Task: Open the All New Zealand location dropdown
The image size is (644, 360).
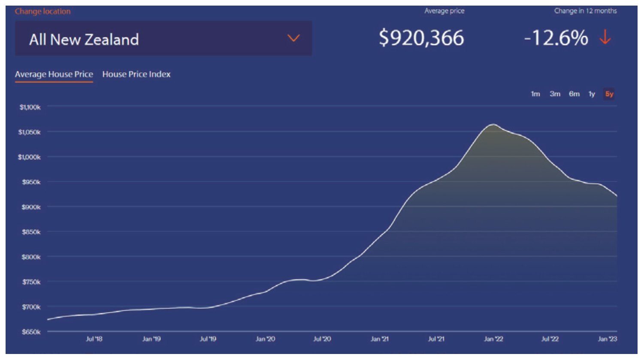Action: 163,39
